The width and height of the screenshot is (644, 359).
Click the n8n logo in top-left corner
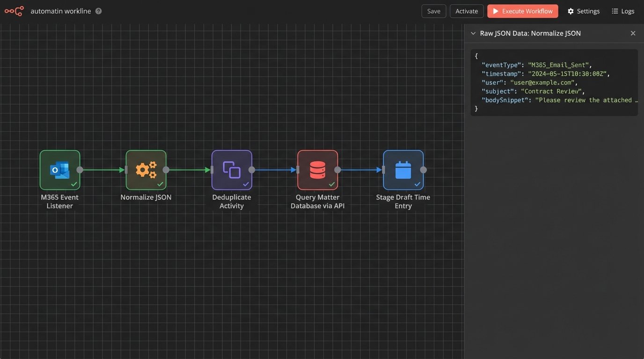click(14, 11)
